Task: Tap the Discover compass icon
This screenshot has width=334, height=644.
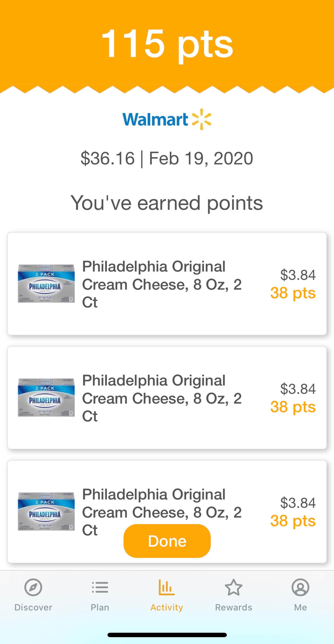Action: click(x=33, y=587)
